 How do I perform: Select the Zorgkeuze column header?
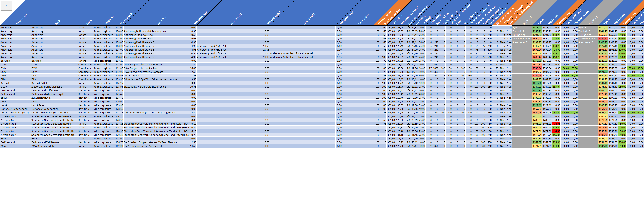109,20
